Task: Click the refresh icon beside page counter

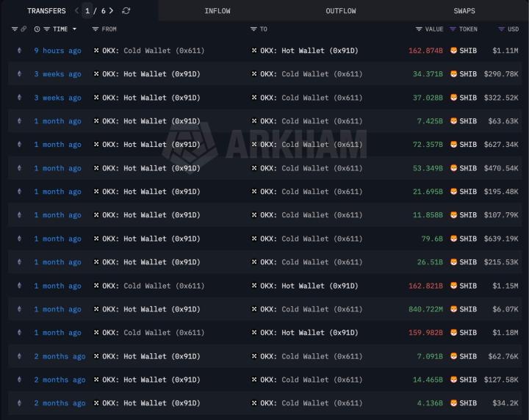Action: point(126,11)
